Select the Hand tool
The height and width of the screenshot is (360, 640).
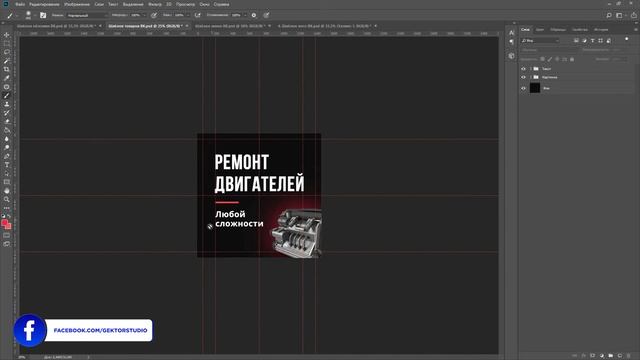click(x=7, y=191)
